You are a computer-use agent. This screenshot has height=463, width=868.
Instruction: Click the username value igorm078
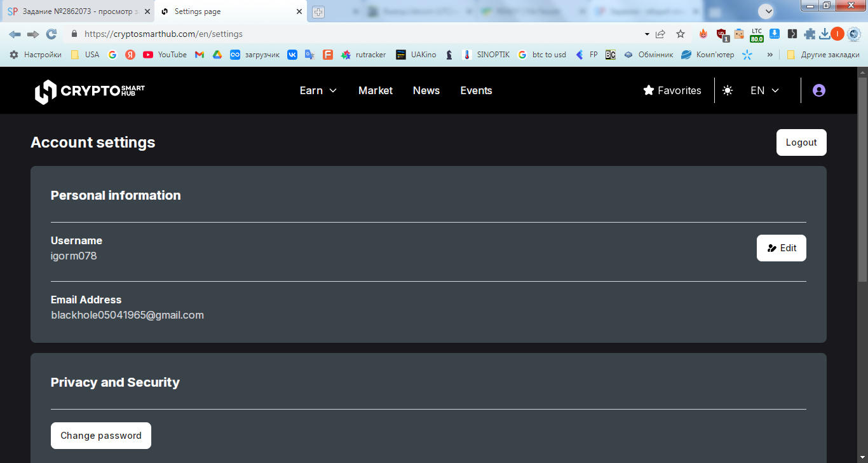pos(74,256)
